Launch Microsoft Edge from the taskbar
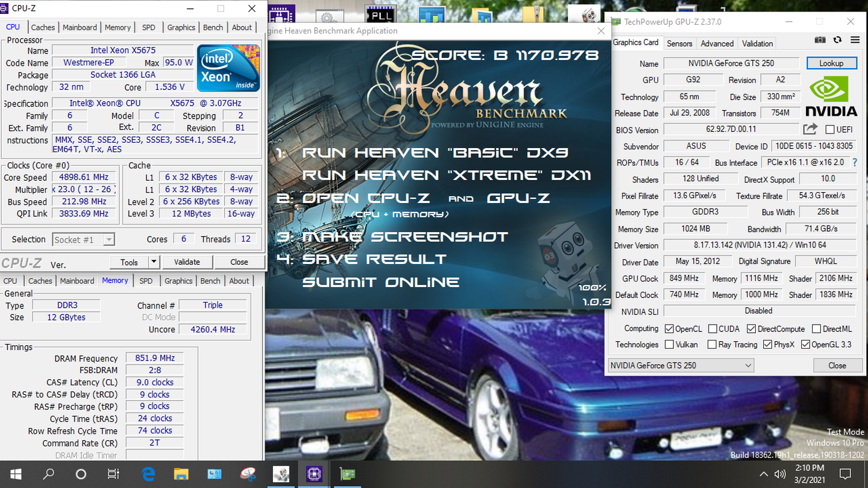The image size is (868, 488). pos(148,474)
